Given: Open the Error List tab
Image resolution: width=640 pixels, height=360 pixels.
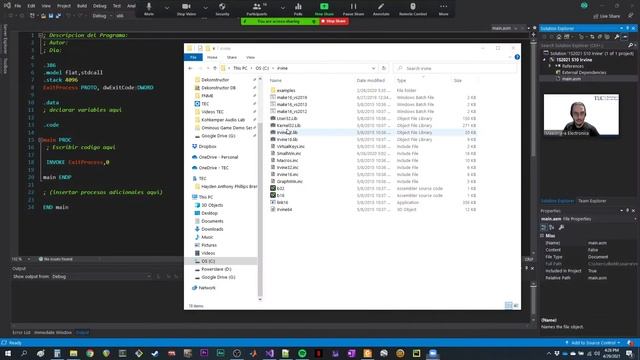Looking at the screenshot, I should pos(21,333).
